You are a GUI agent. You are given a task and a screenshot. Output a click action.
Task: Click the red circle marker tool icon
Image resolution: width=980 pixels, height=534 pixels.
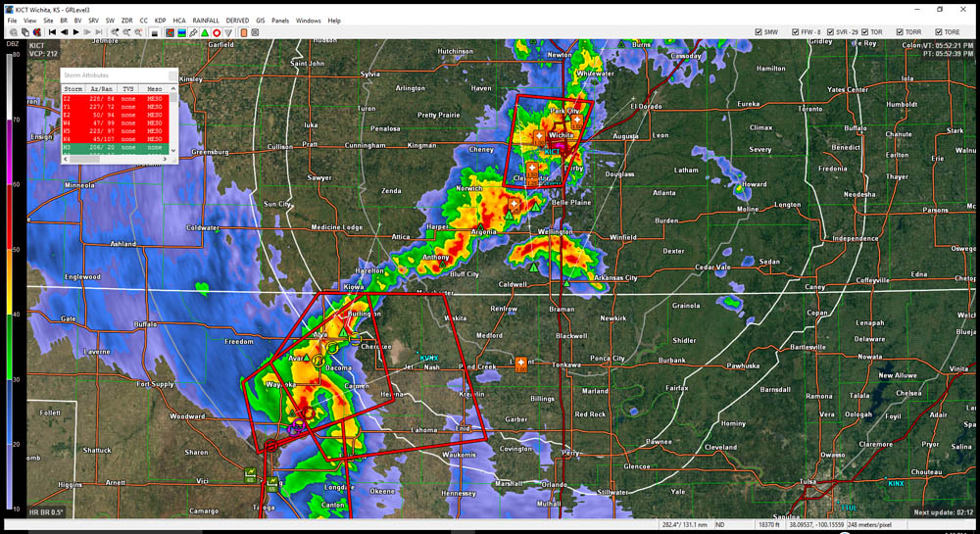click(217, 32)
